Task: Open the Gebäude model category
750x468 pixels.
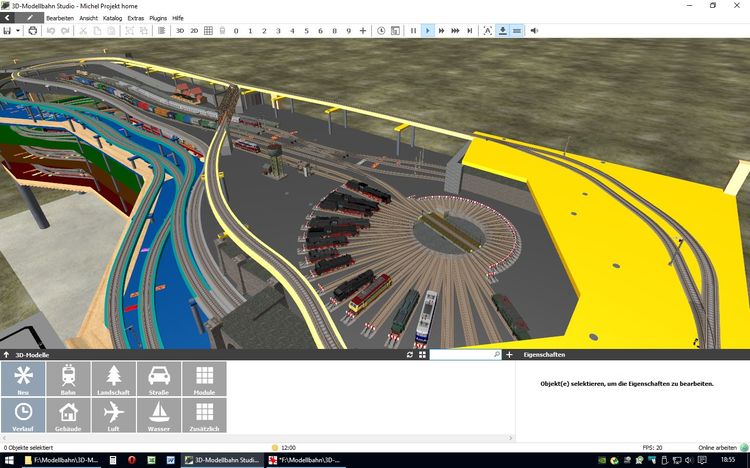Action: (x=69, y=414)
